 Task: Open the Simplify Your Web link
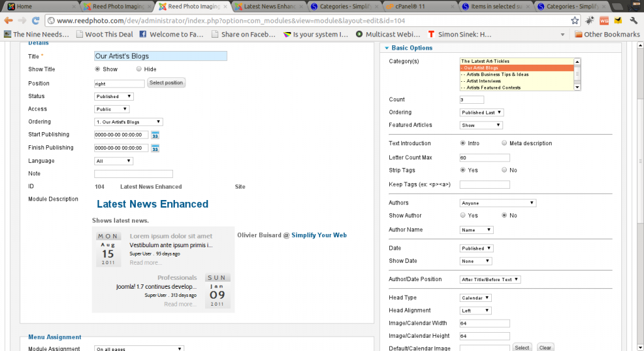pyautogui.click(x=319, y=235)
